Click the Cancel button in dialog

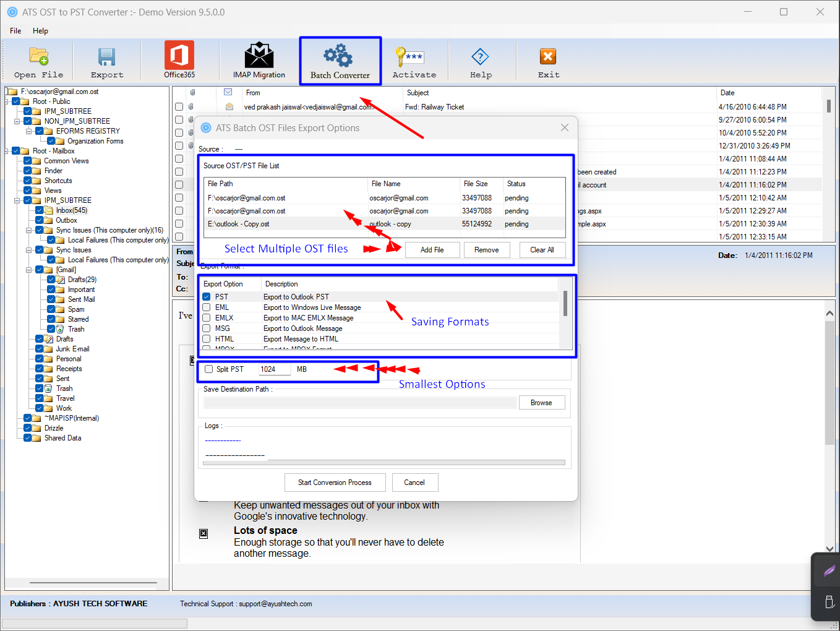click(414, 483)
